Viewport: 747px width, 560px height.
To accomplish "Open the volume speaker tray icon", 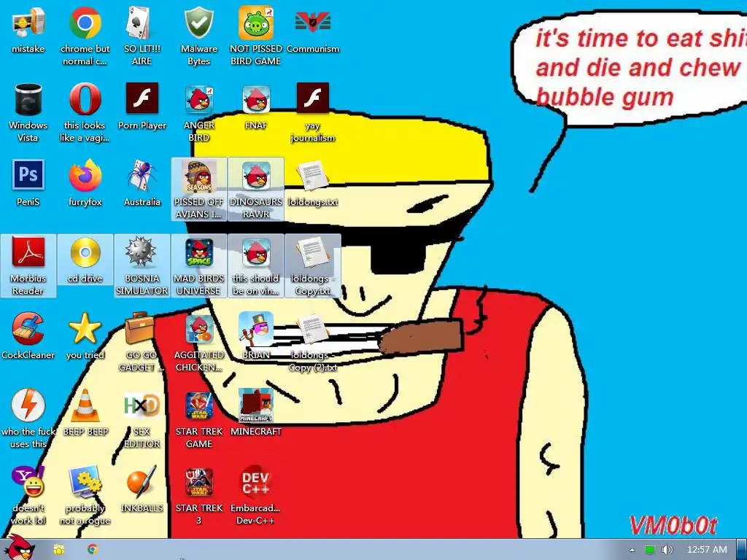I will (667, 550).
